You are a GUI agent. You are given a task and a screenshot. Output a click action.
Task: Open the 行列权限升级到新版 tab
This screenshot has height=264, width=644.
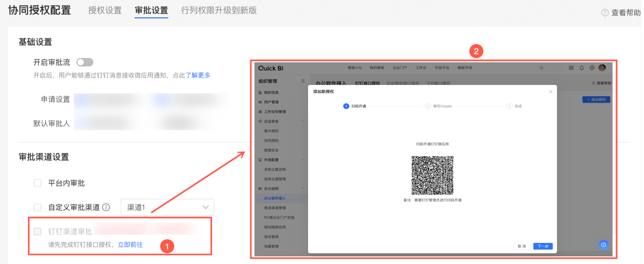pyautogui.click(x=219, y=10)
